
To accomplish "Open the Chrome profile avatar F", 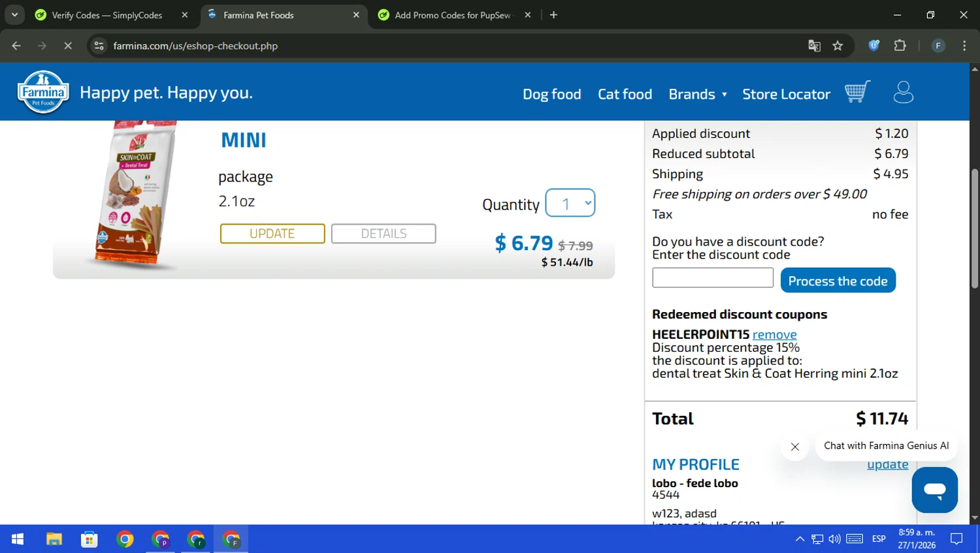I will [938, 46].
